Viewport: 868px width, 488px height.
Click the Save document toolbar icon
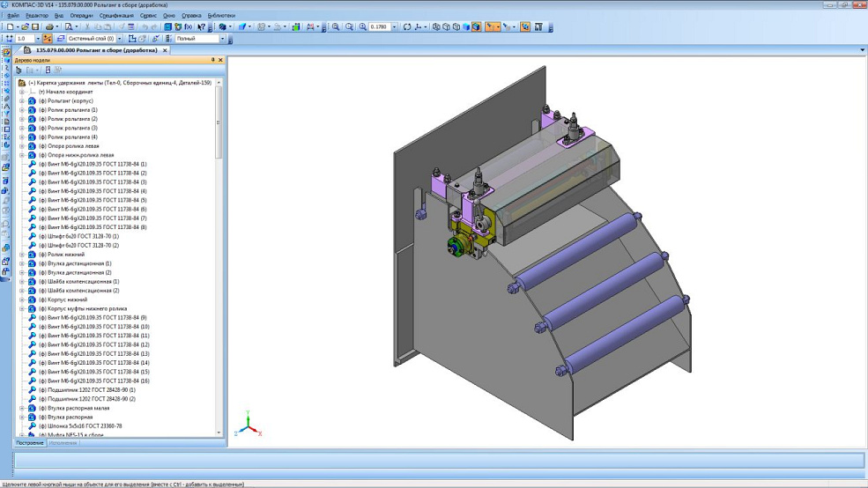pyautogui.click(x=35, y=27)
